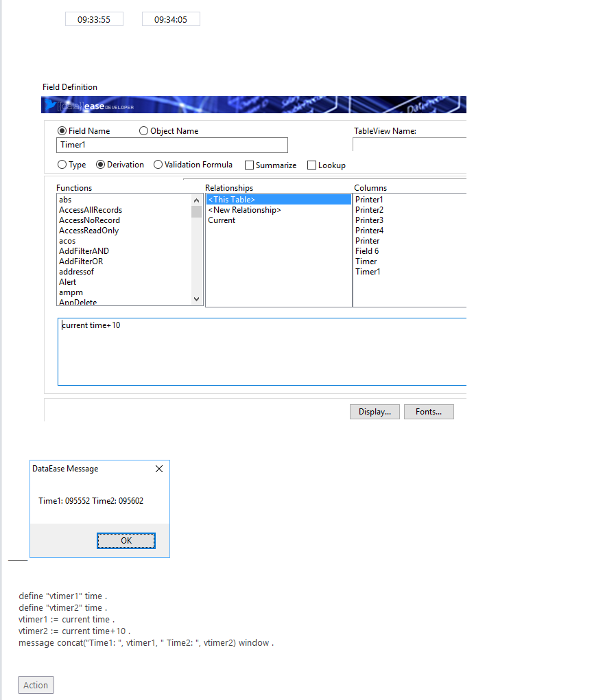605x700 pixels.
Task: Select <New Relationship> entry
Action: tap(244, 210)
